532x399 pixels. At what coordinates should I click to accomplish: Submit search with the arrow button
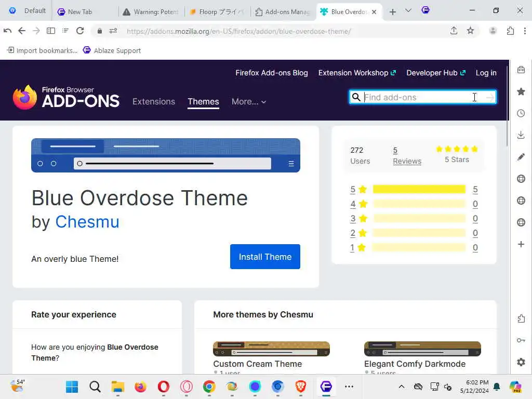click(x=489, y=97)
